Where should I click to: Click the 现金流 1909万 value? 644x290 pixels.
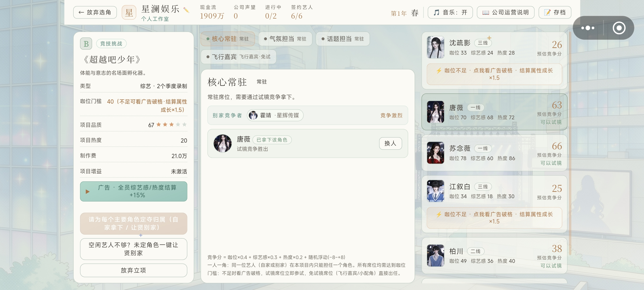coord(212,16)
